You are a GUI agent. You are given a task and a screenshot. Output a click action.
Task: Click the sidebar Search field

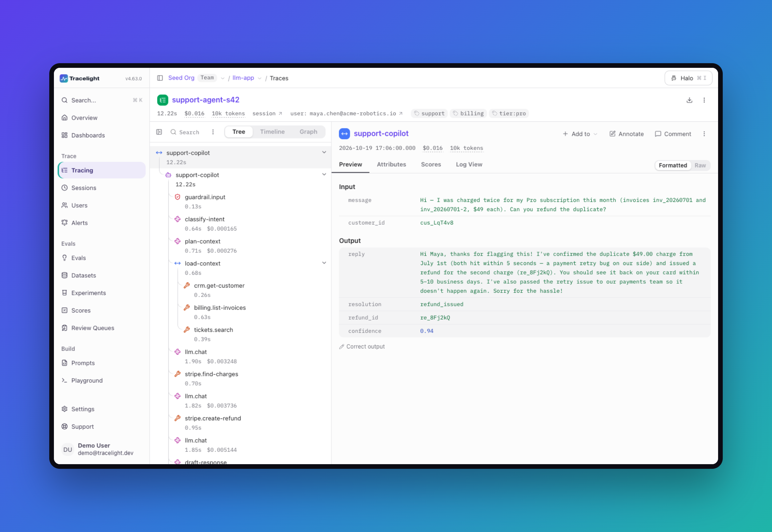[x=101, y=100]
